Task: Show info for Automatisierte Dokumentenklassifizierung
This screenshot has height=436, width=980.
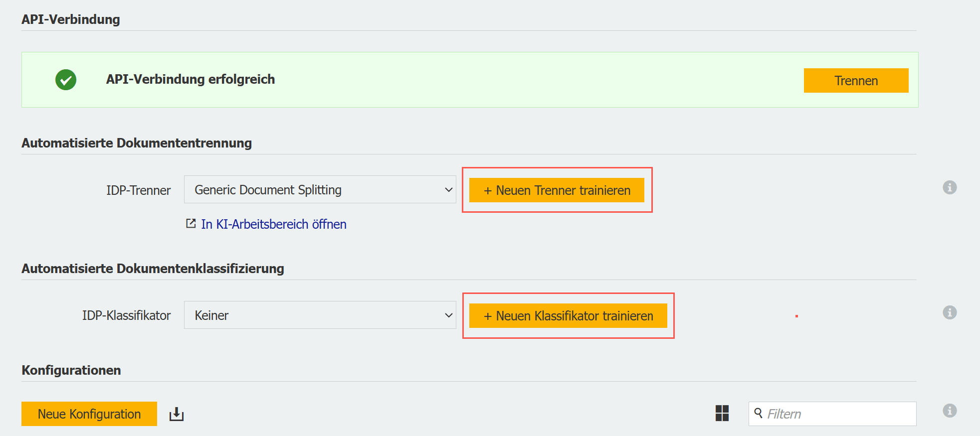Action: point(949,312)
